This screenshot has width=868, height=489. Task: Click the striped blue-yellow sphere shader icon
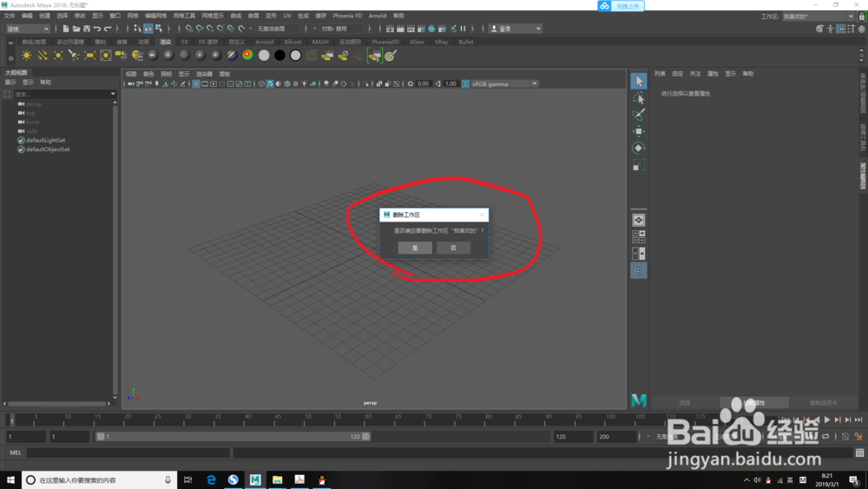click(x=232, y=56)
